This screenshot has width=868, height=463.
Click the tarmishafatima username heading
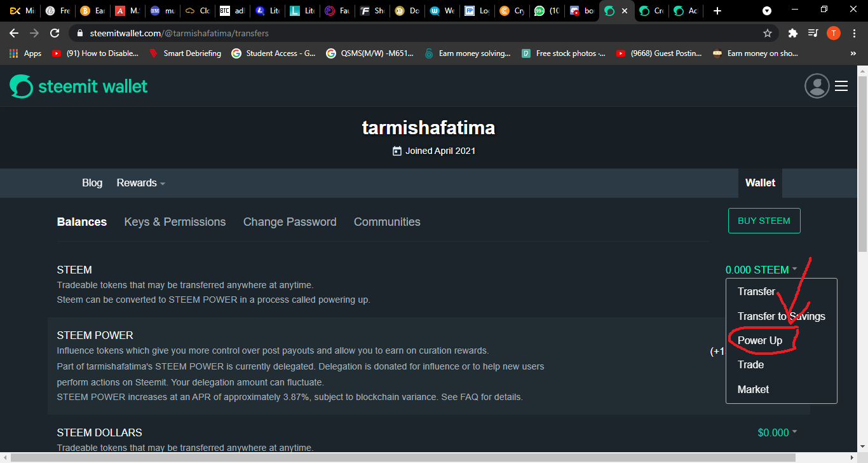tap(428, 128)
